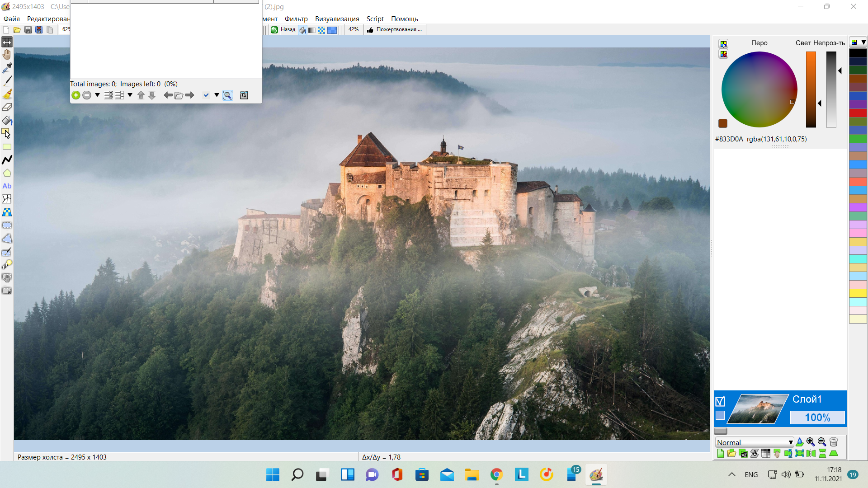Save image with floppy disk icon
The height and width of the screenshot is (488, 868).
click(28, 30)
